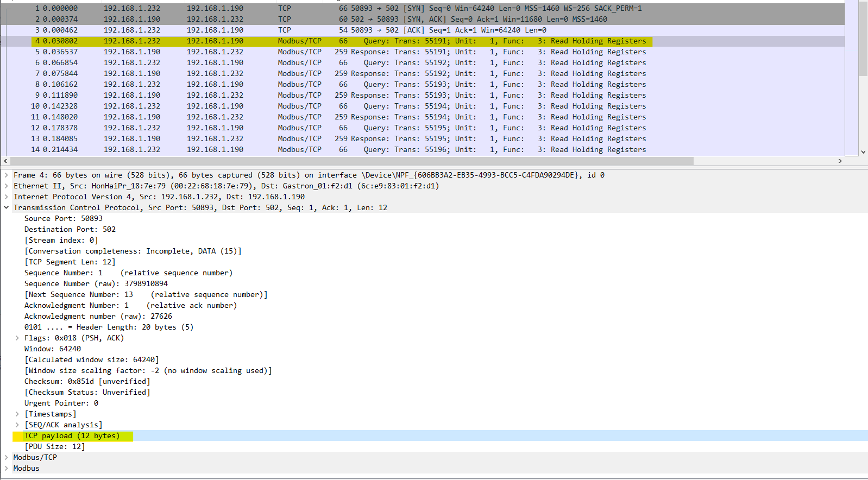
Task: Select packet 7 response at 0.075844
Action: [x=423, y=73]
